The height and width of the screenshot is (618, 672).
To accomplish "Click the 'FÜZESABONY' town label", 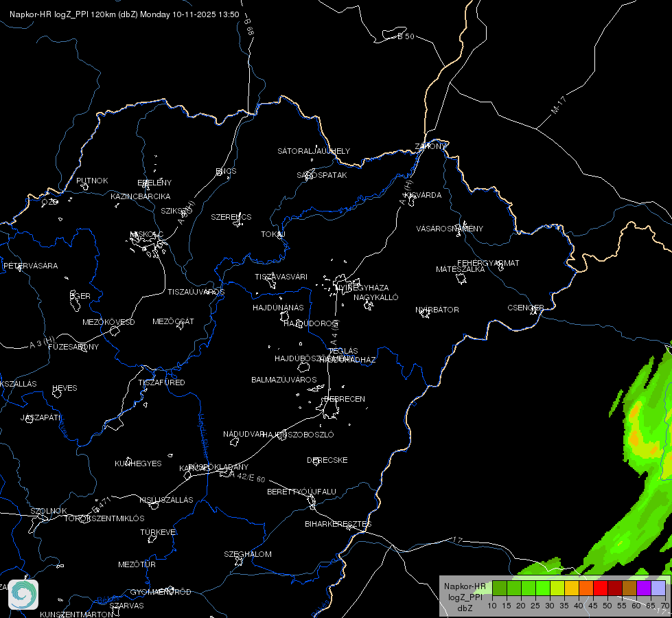I will (x=73, y=347).
